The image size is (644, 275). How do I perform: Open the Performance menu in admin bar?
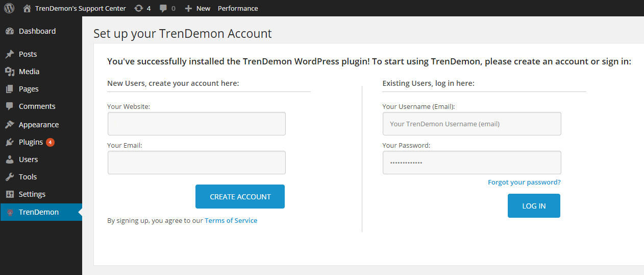(237, 8)
